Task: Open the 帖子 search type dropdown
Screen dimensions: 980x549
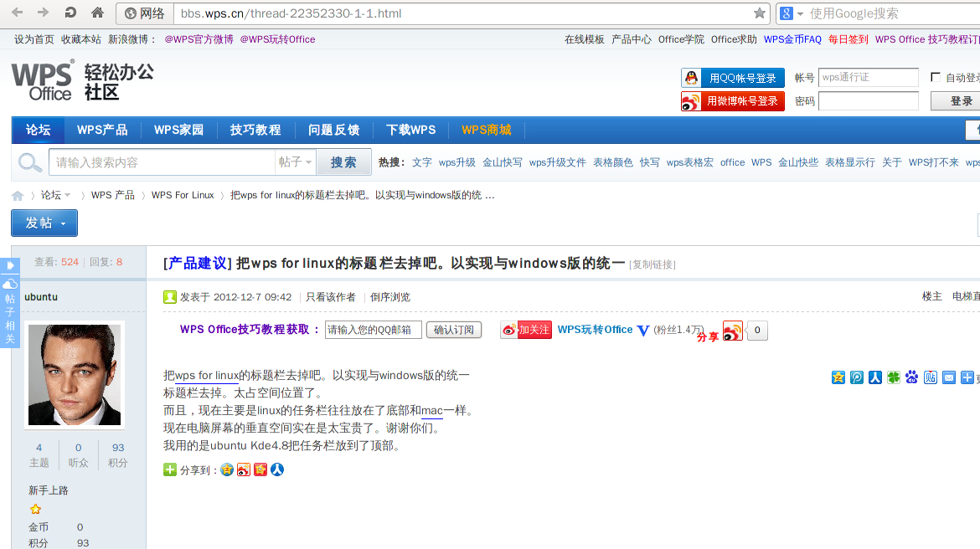Action: coord(295,162)
